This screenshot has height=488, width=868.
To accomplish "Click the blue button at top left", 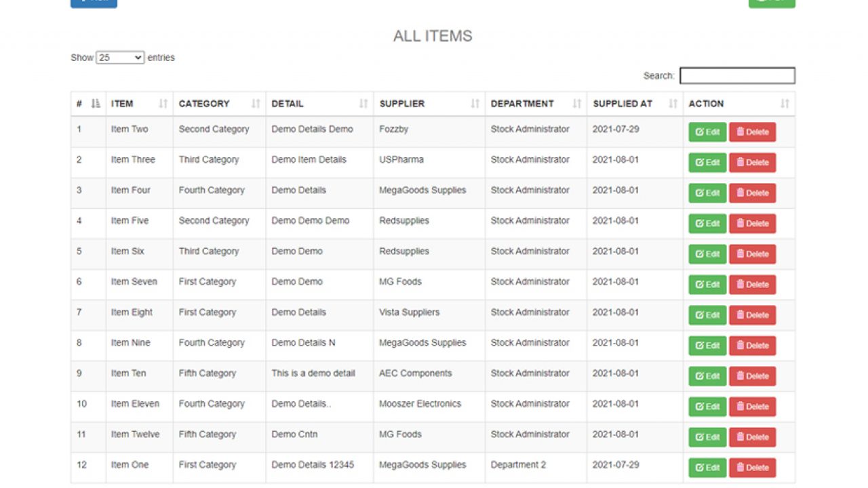I will (94, 3).
